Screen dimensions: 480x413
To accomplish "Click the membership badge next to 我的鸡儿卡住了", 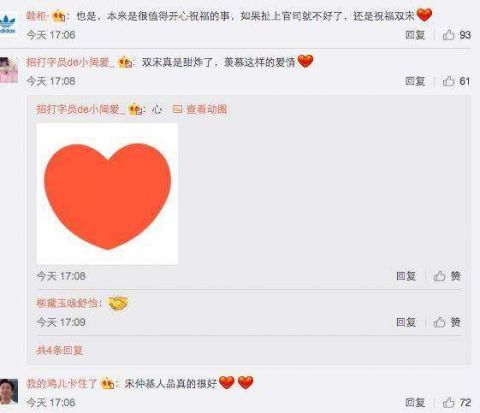I will coord(108,384).
